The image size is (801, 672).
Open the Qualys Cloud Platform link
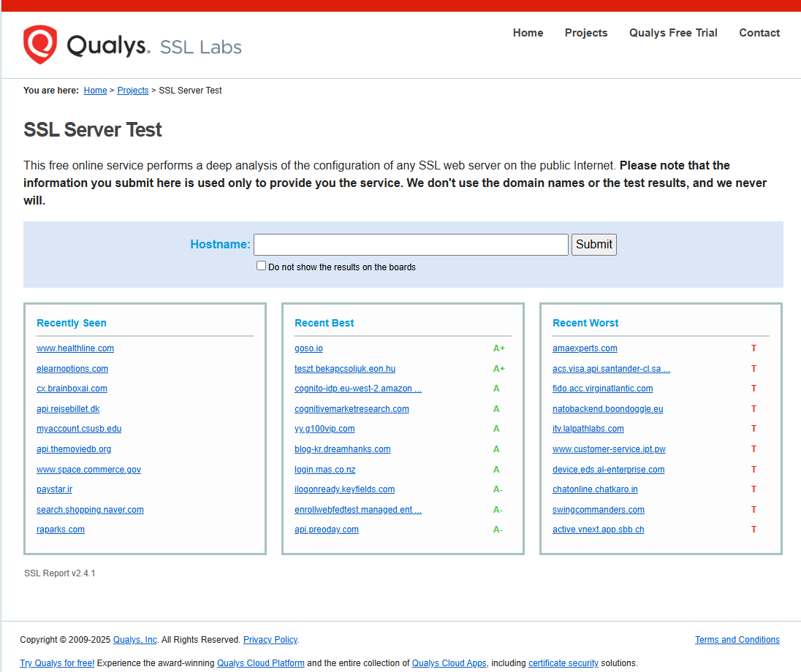tap(260, 663)
